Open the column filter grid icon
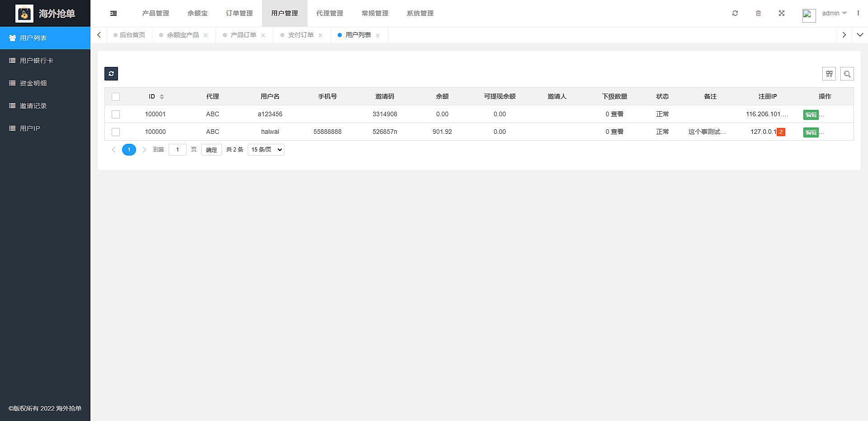 tap(829, 74)
